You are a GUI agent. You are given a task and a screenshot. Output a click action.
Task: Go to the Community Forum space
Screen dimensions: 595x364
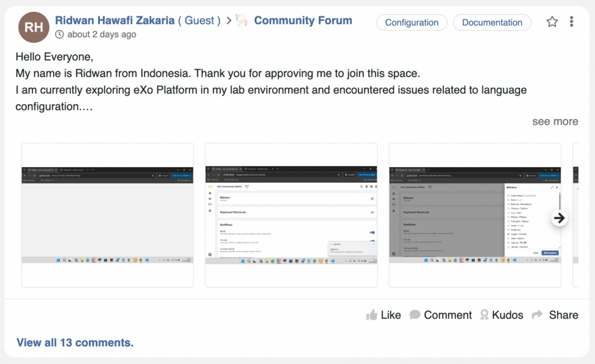point(303,20)
